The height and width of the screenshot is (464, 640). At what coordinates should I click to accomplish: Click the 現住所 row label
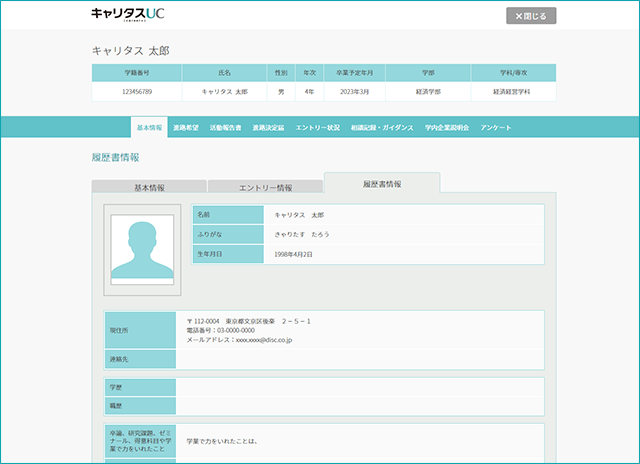[x=140, y=330]
